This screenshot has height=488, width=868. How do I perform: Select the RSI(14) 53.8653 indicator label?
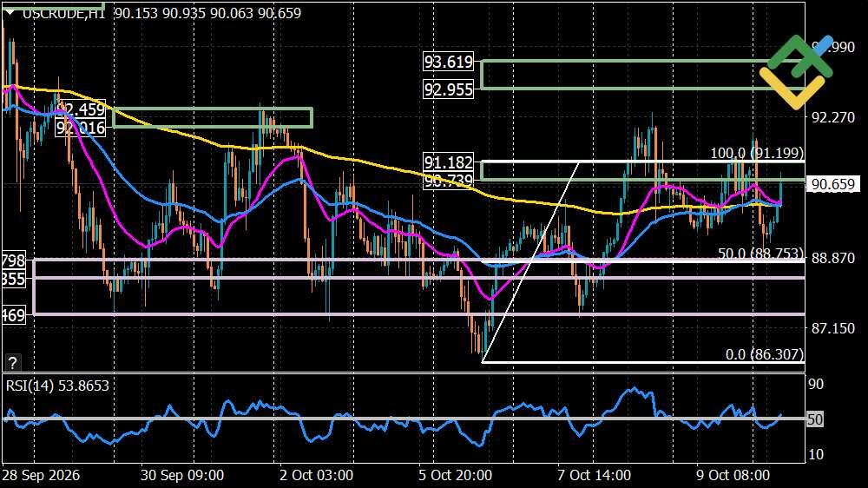tap(57, 386)
